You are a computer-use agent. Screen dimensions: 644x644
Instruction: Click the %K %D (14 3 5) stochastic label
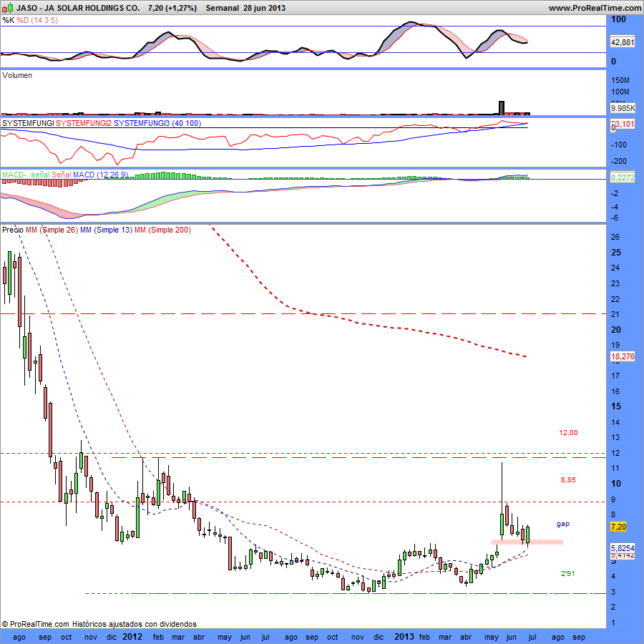pos(30,20)
